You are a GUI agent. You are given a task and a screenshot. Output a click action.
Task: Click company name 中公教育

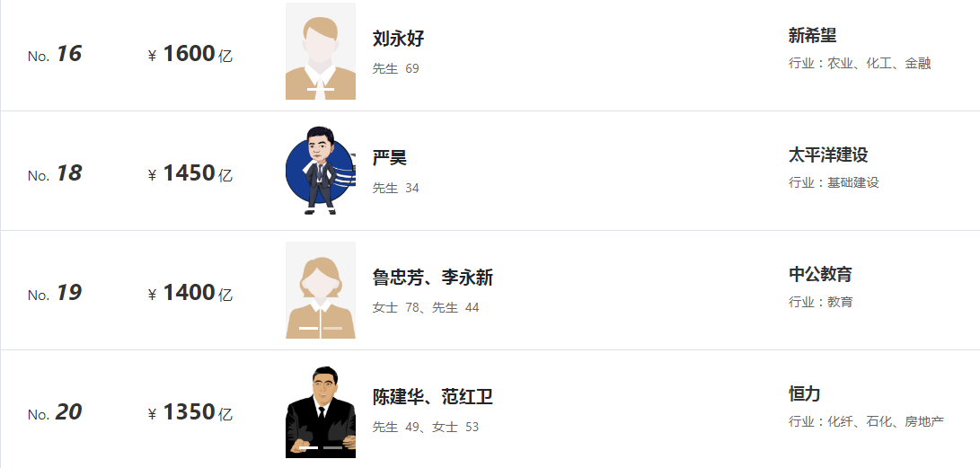pyautogui.click(x=820, y=274)
